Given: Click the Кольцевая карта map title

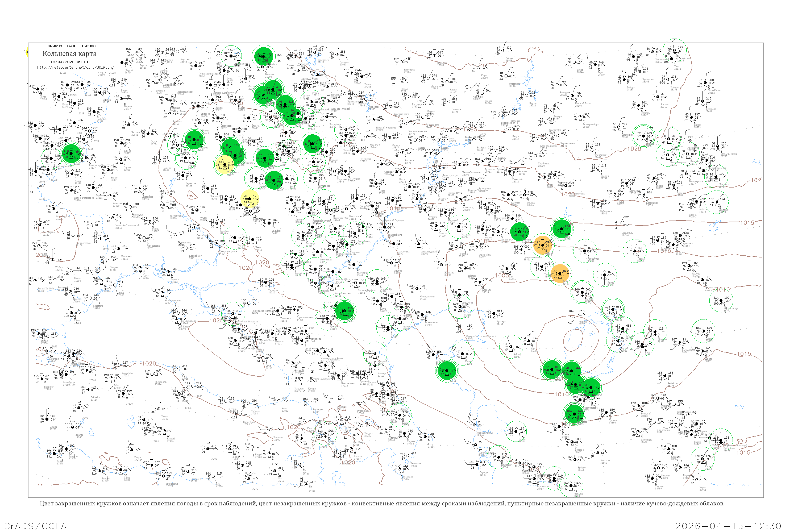Looking at the screenshot, I should 69,54.
